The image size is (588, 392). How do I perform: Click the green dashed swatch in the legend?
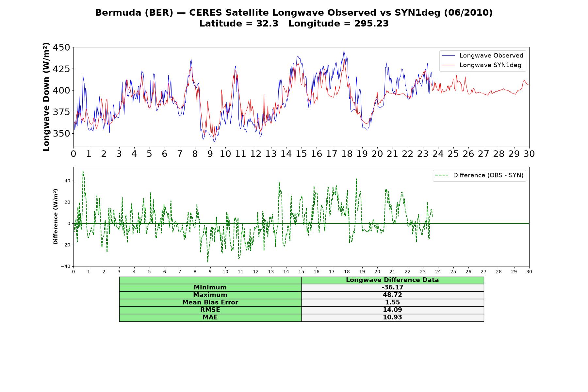point(442,175)
